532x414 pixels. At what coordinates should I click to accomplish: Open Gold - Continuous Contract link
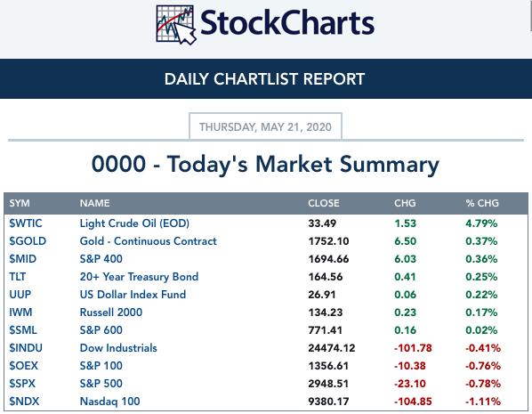point(148,241)
